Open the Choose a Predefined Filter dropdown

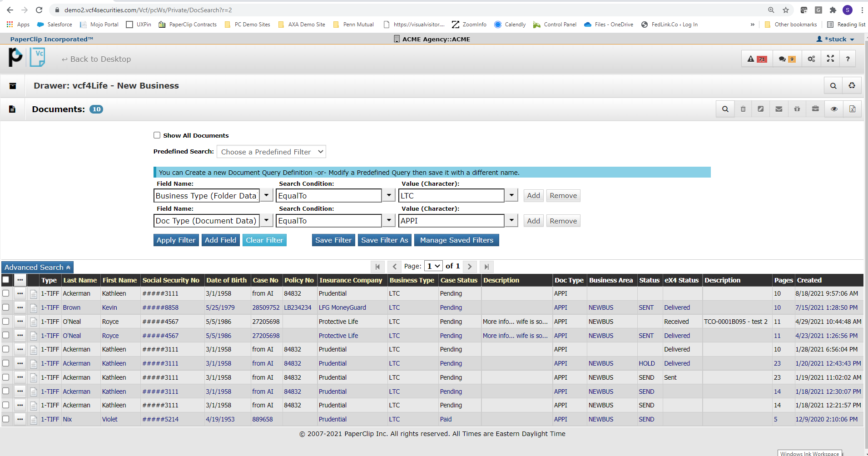click(271, 152)
